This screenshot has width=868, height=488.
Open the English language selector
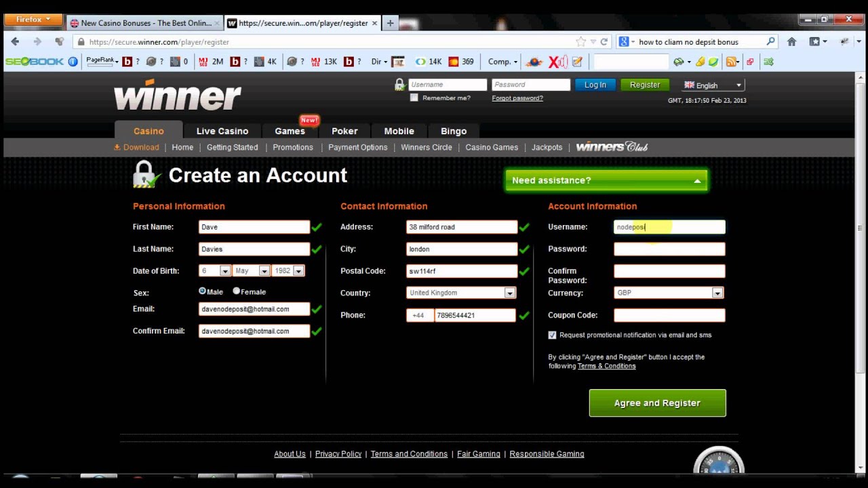tap(713, 85)
